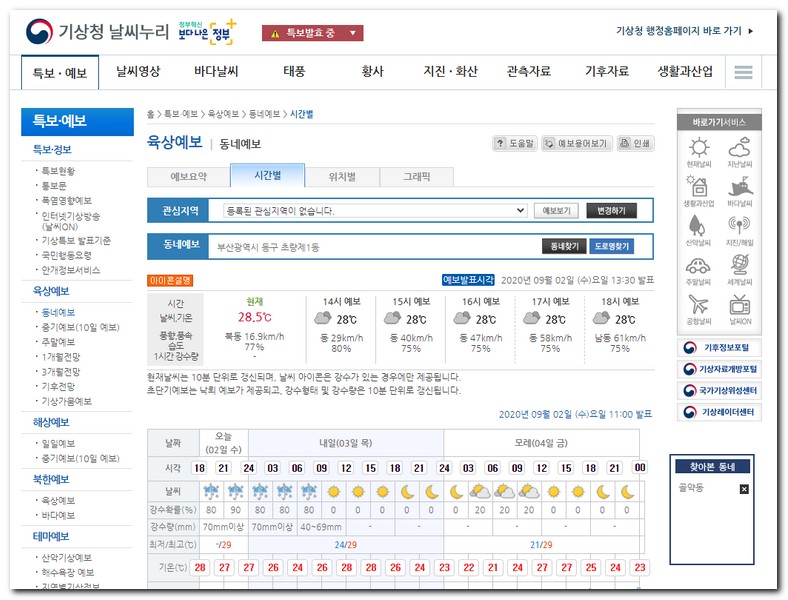This screenshot has height=600, width=788.
Task: Click the 예보용어보기 button
Action: click(577, 144)
